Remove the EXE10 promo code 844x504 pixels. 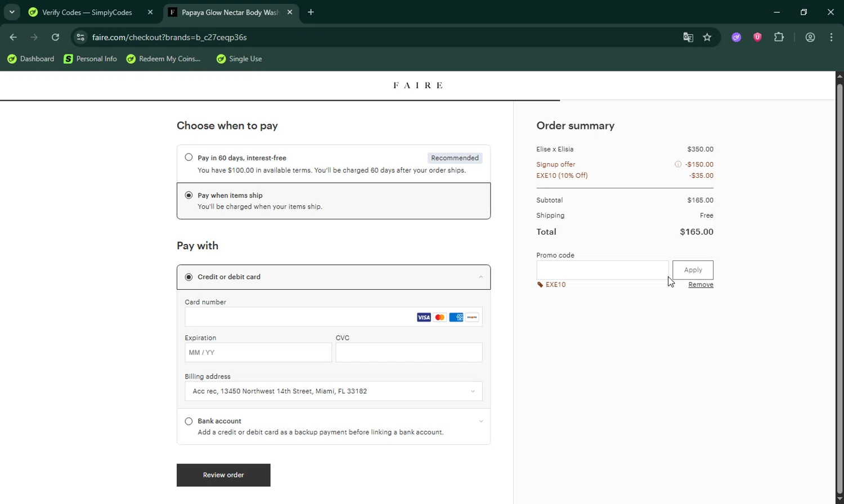coord(701,285)
